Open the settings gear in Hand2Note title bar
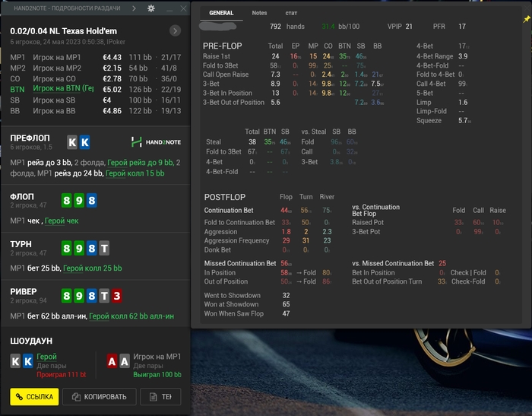 (x=151, y=8)
